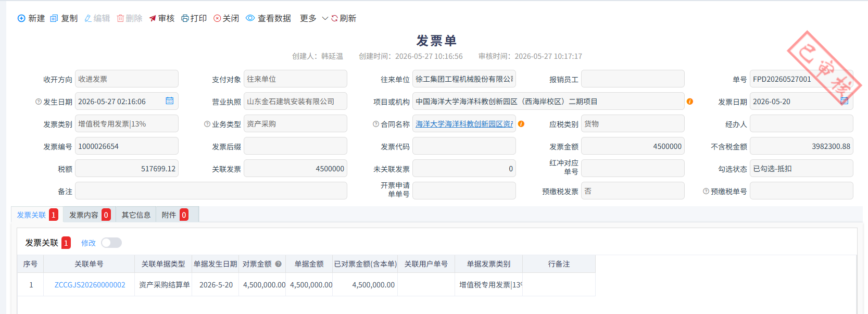
Task: Expand the 更多 dropdown menu
Action: [x=314, y=18]
